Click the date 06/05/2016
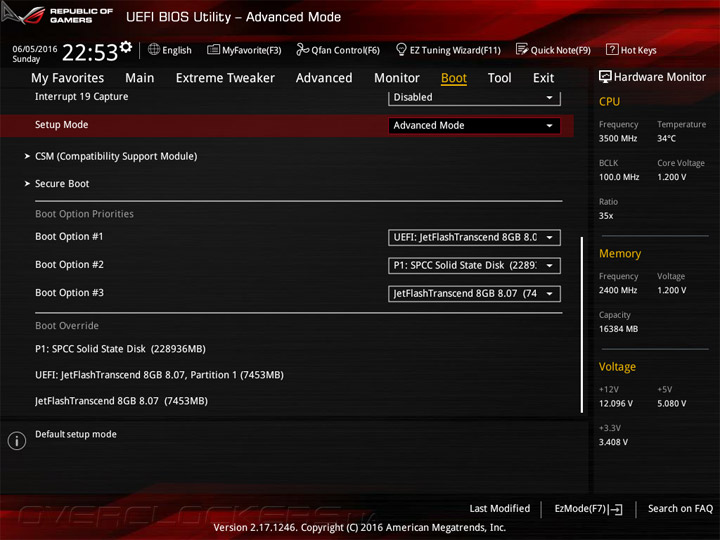 pos(35,49)
